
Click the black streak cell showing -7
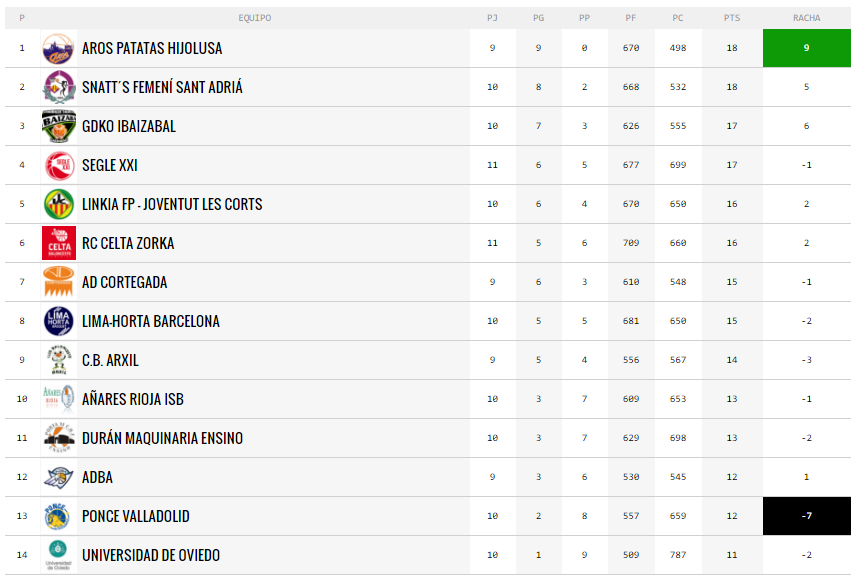pyautogui.click(x=806, y=516)
